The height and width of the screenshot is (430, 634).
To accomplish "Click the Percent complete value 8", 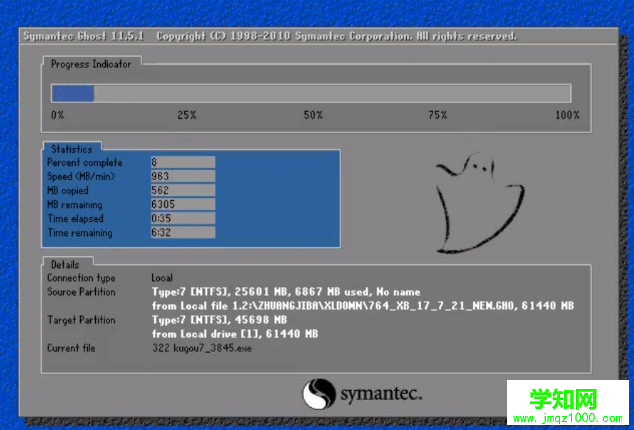I will [x=183, y=162].
